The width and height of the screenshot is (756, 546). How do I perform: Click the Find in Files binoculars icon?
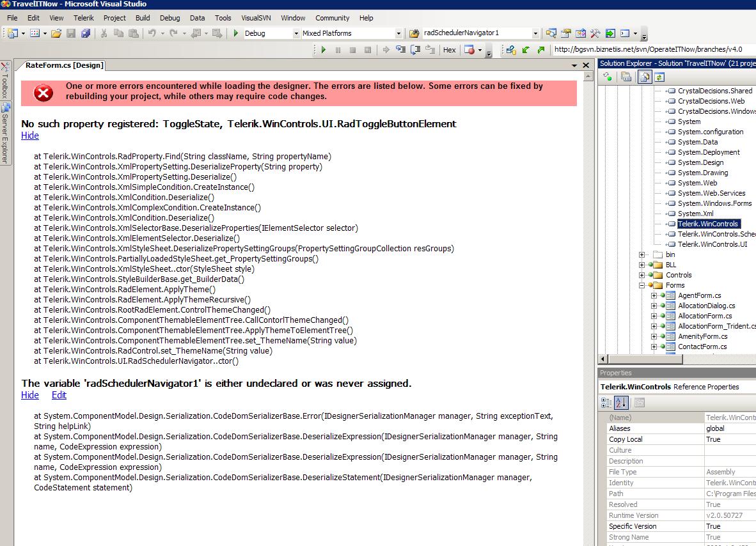[x=414, y=33]
